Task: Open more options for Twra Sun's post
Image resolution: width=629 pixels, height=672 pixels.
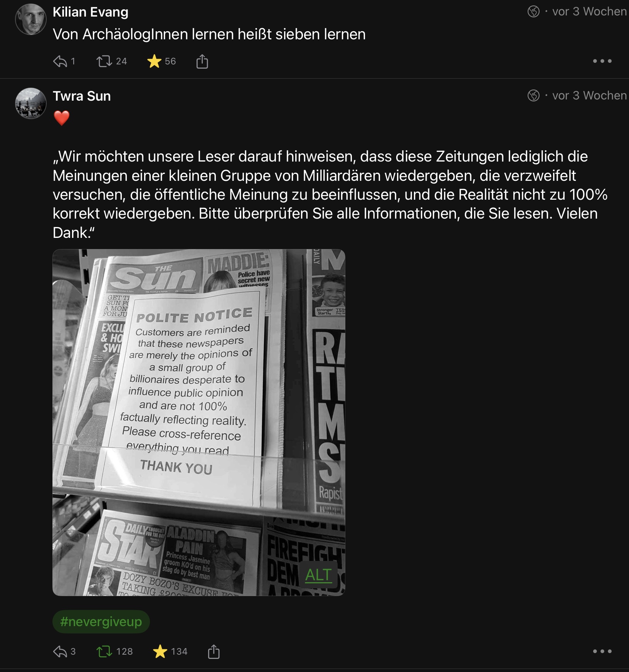Action: coord(602,651)
